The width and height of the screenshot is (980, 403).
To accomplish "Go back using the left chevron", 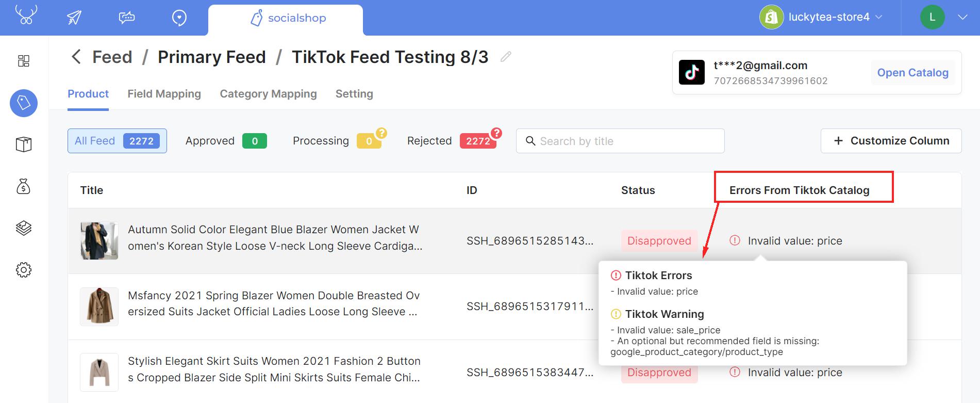I will click(76, 57).
